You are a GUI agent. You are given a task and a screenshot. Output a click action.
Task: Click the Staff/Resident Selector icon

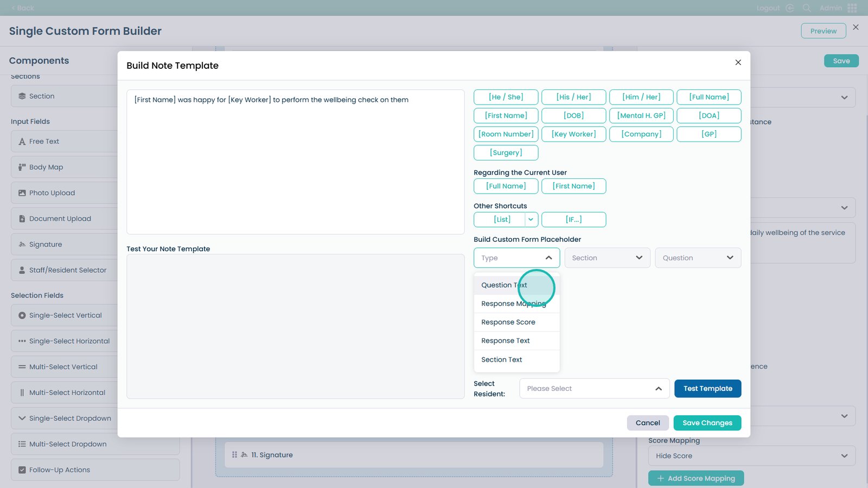pos(22,270)
